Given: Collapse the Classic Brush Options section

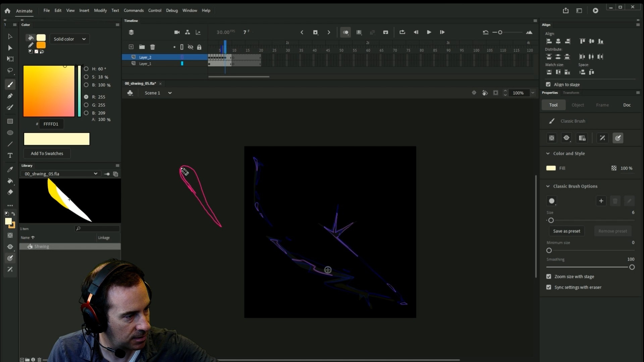Looking at the screenshot, I should [548, 186].
